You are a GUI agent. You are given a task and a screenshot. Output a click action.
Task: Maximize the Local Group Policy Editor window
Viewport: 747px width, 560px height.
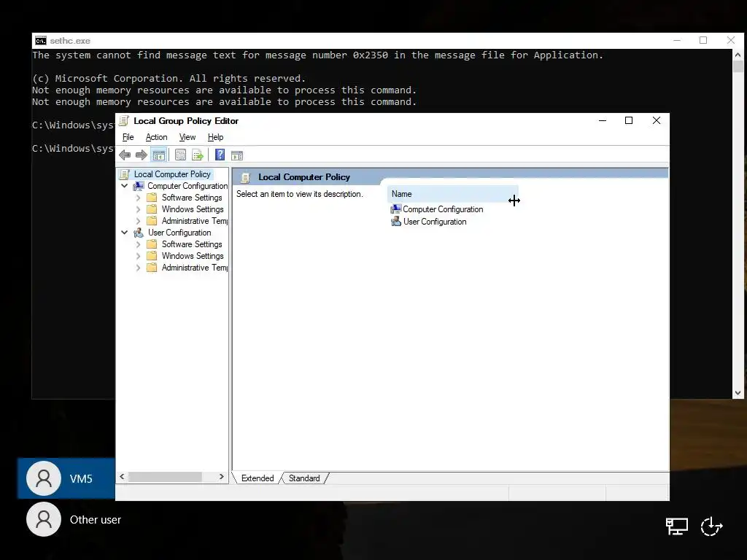coord(628,120)
